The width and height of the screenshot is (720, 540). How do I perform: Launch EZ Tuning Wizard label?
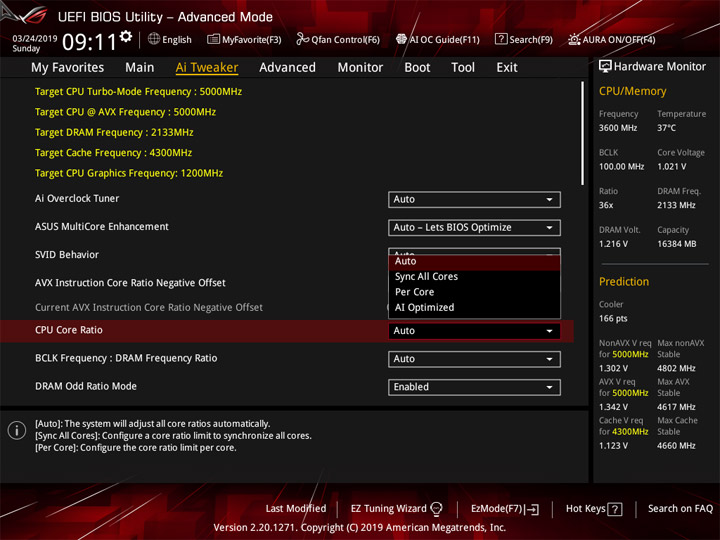pos(388,509)
